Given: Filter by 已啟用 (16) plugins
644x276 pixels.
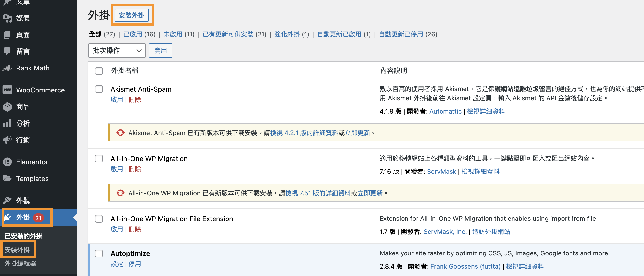Looking at the screenshot, I should pyautogui.click(x=132, y=34).
